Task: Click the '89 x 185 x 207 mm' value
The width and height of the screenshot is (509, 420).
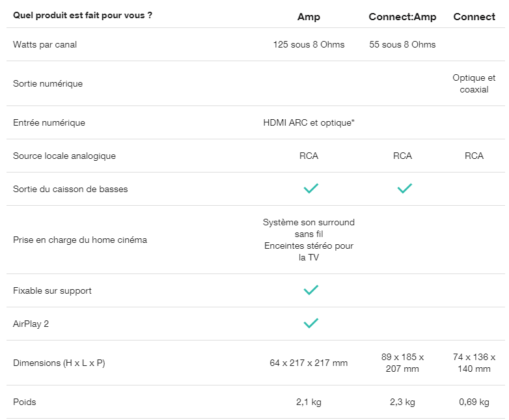Action: (x=402, y=363)
